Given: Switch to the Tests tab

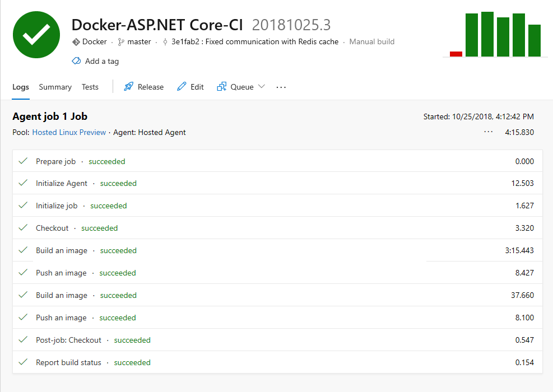Looking at the screenshot, I should coord(90,87).
